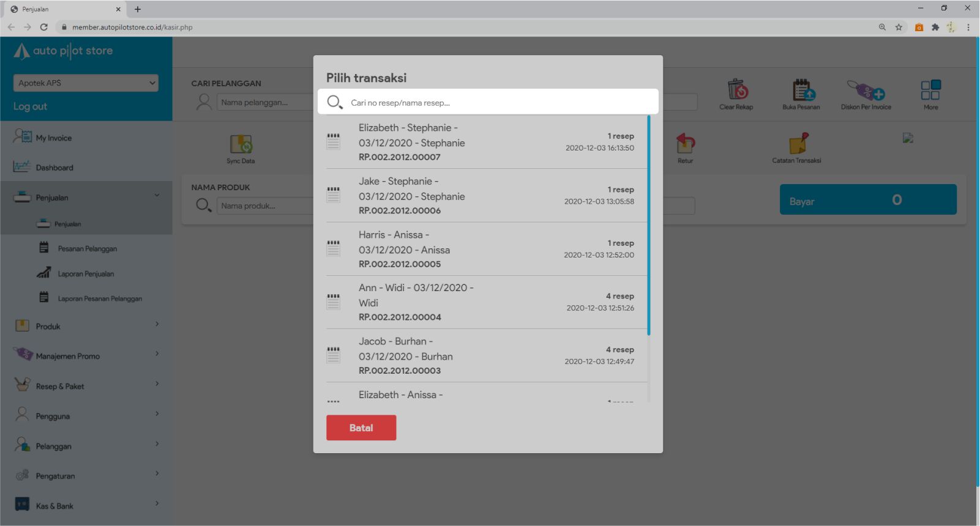Screen dimensions: 980x526
Task: Open the More grid icon
Action: point(930,90)
